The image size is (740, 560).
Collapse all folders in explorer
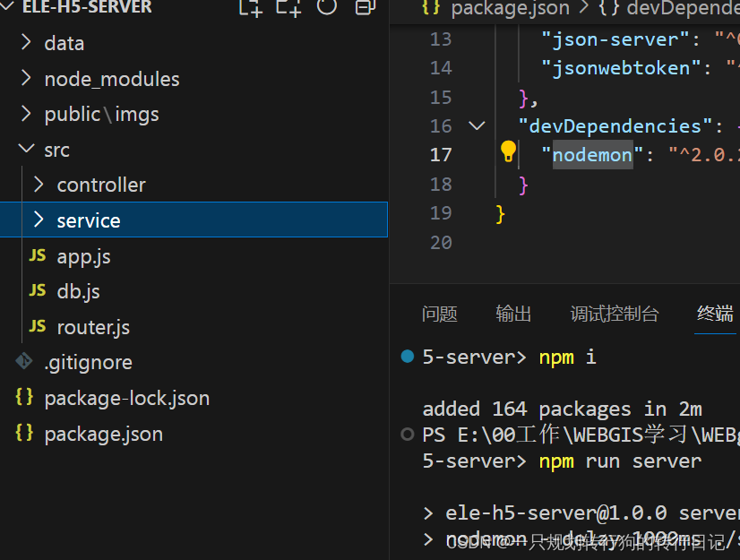pyautogui.click(x=365, y=7)
